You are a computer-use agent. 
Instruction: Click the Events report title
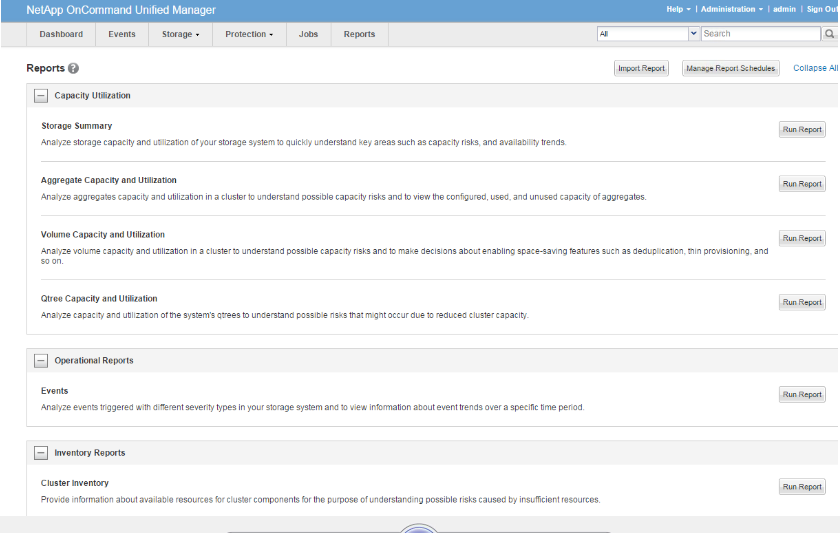click(x=55, y=391)
